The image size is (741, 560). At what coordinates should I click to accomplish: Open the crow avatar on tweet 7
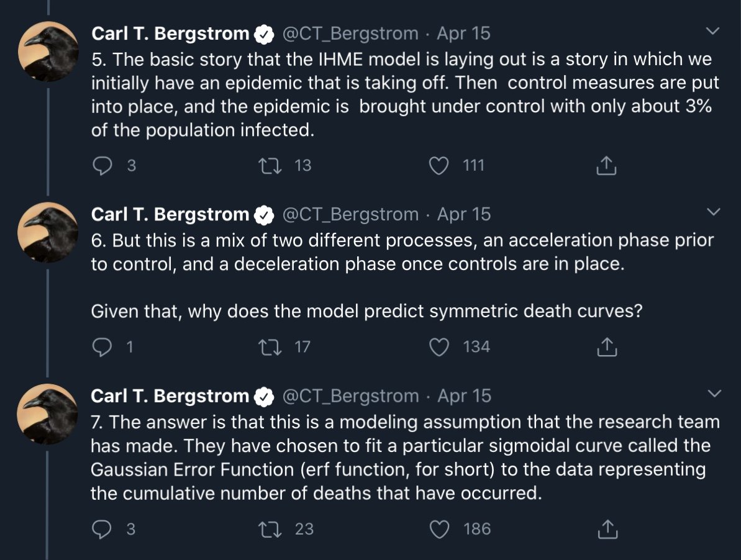(48, 413)
